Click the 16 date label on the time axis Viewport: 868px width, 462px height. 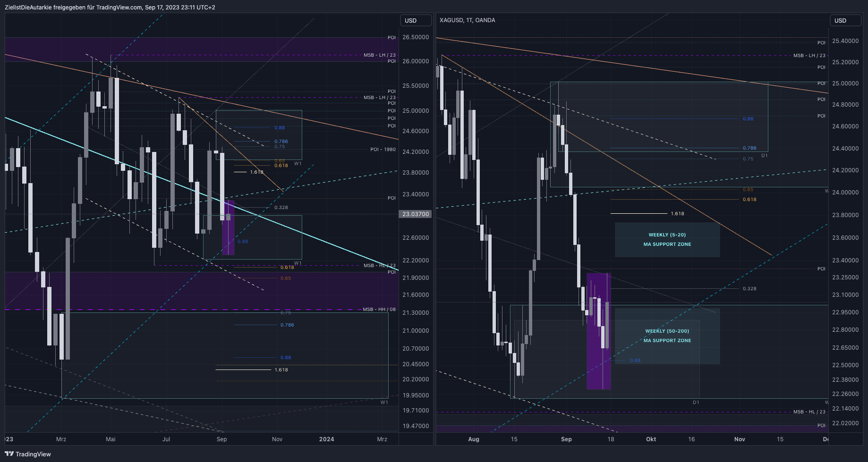691,439
